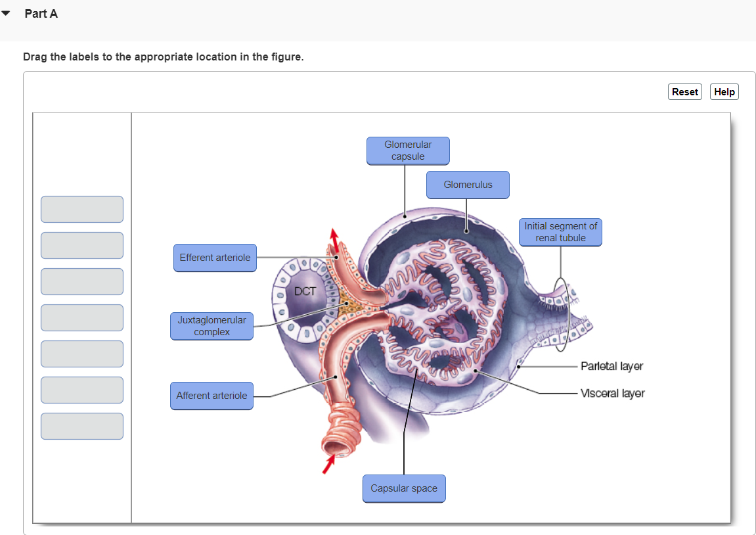Screen dimensions: 756x535
Task: Select the Glomerular capsule label
Action: (408, 151)
